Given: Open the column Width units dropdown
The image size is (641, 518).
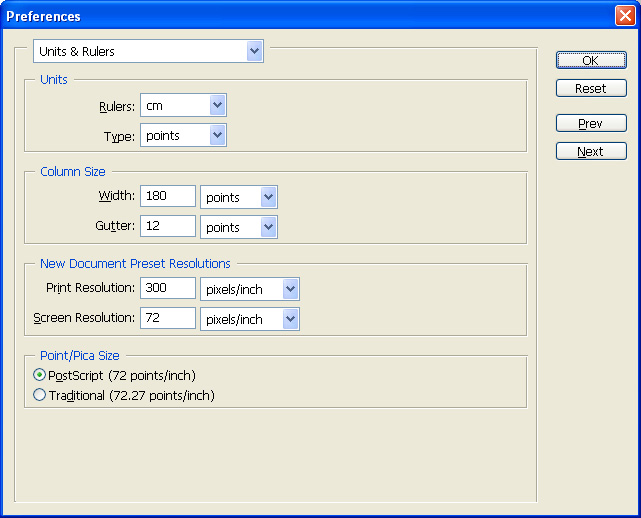Looking at the screenshot, I should [x=239, y=197].
